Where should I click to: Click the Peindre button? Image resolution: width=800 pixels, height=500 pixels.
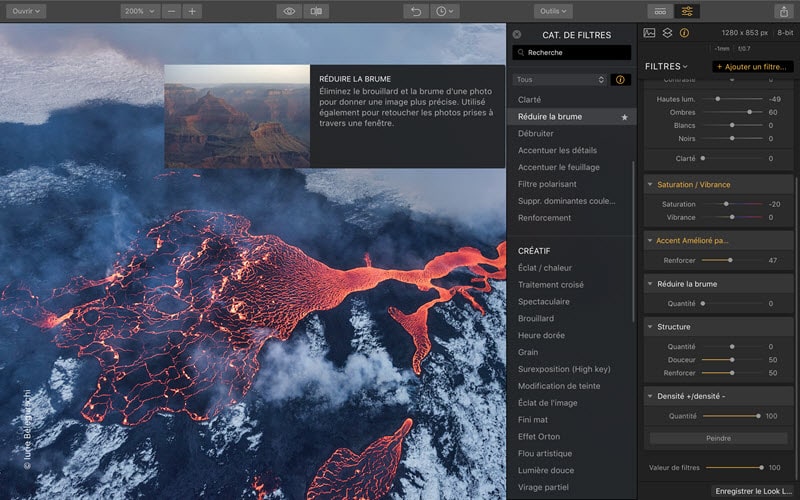click(x=718, y=438)
